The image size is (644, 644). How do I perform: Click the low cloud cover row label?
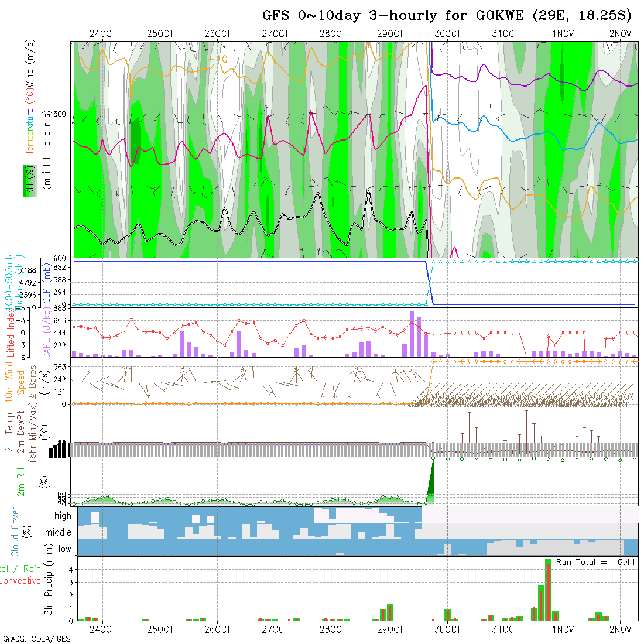[x=65, y=549]
